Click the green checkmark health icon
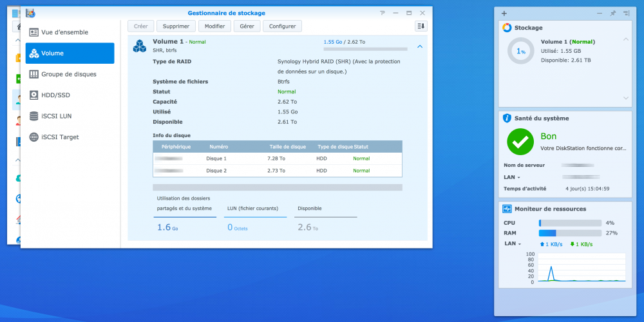 520,141
